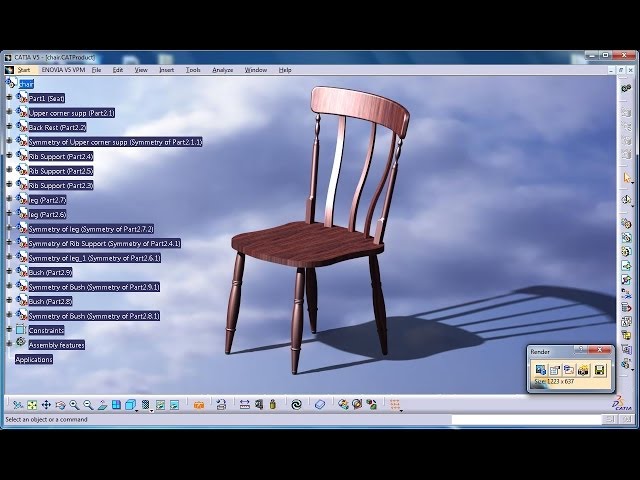Toggle the Hide/Show tool
640x480 pixels.
click(x=160, y=405)
